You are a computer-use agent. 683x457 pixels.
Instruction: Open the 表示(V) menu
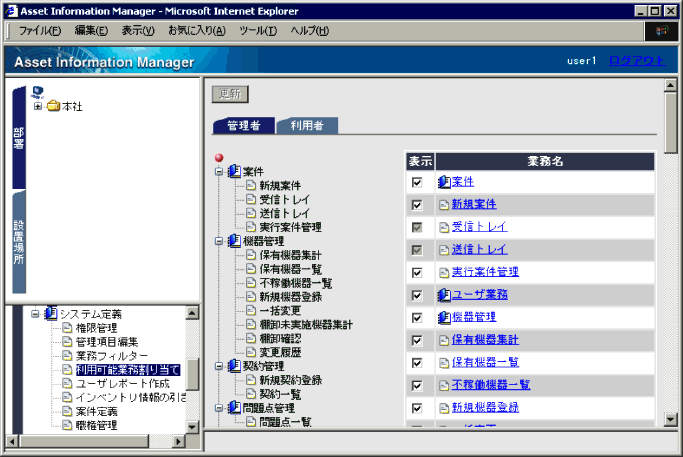click(138, 30)
